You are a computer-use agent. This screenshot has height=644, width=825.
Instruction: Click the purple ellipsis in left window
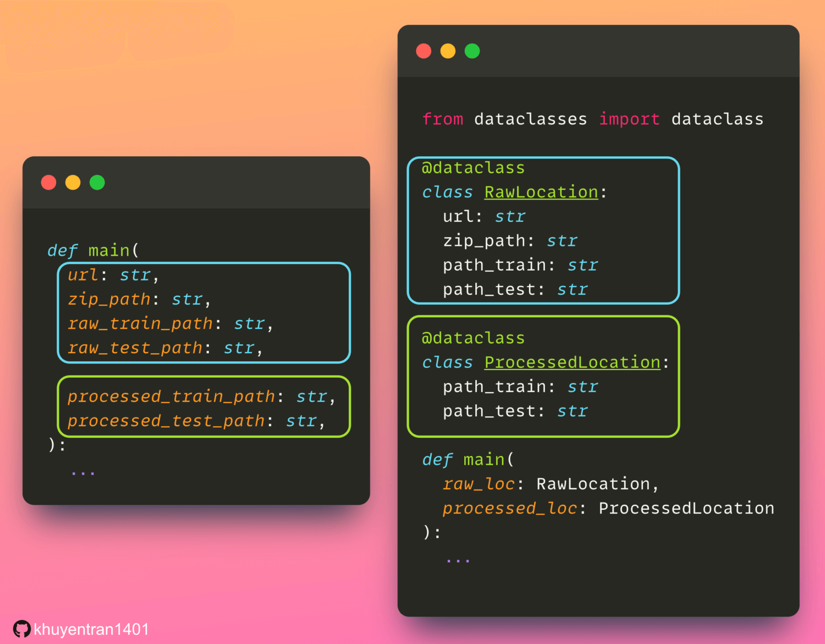pos(83,472)
